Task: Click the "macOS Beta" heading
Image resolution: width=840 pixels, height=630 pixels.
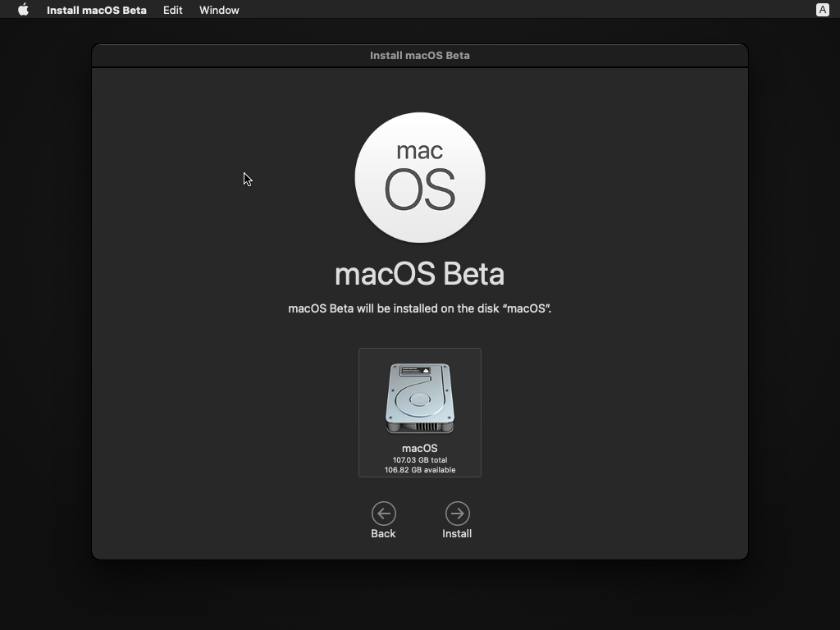Action: (x=419, y=274)
